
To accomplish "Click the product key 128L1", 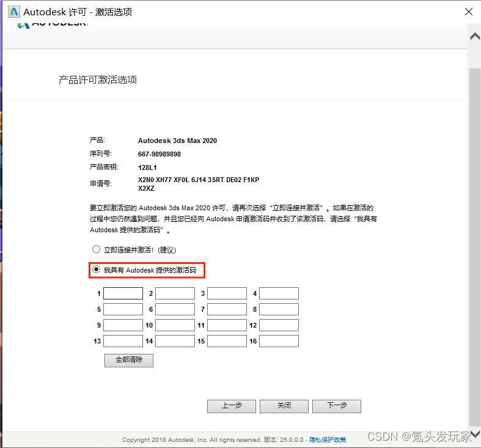I will click(x=147, y=167).
